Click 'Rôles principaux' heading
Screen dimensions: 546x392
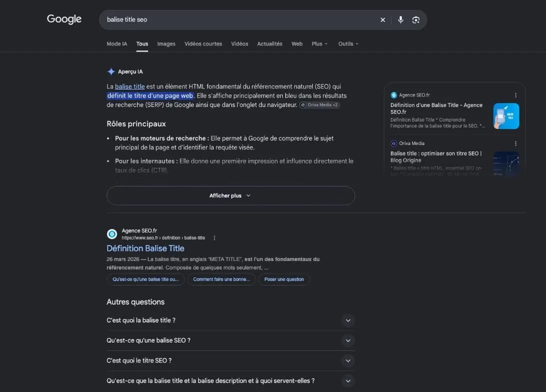[136, 124]
